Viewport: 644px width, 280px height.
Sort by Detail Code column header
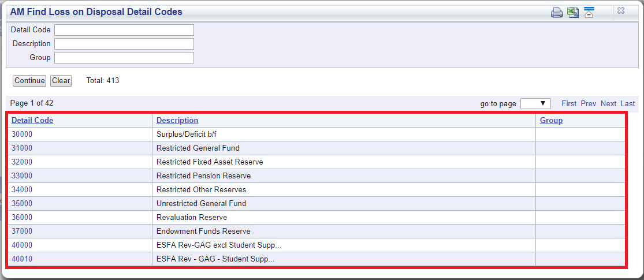32,120
